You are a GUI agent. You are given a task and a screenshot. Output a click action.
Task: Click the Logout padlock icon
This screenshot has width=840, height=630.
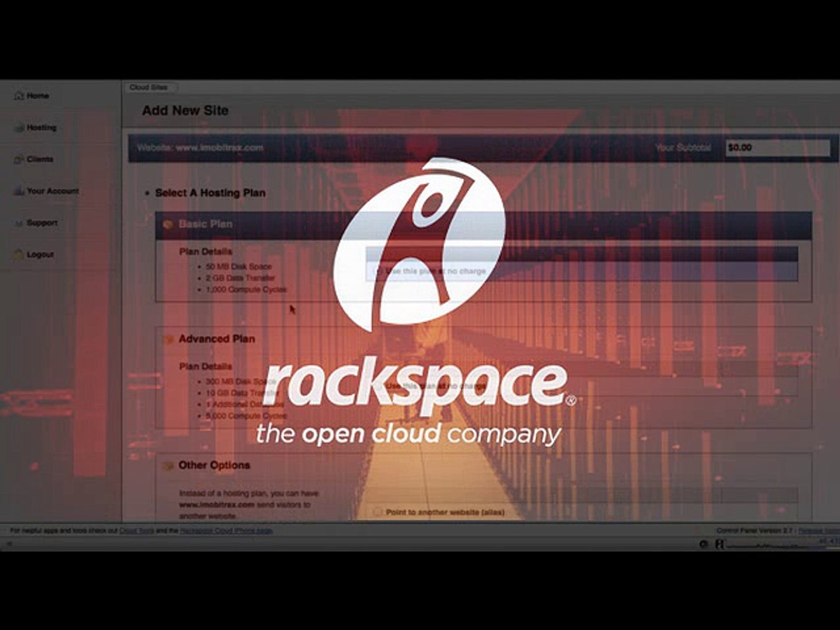point(19,254)
